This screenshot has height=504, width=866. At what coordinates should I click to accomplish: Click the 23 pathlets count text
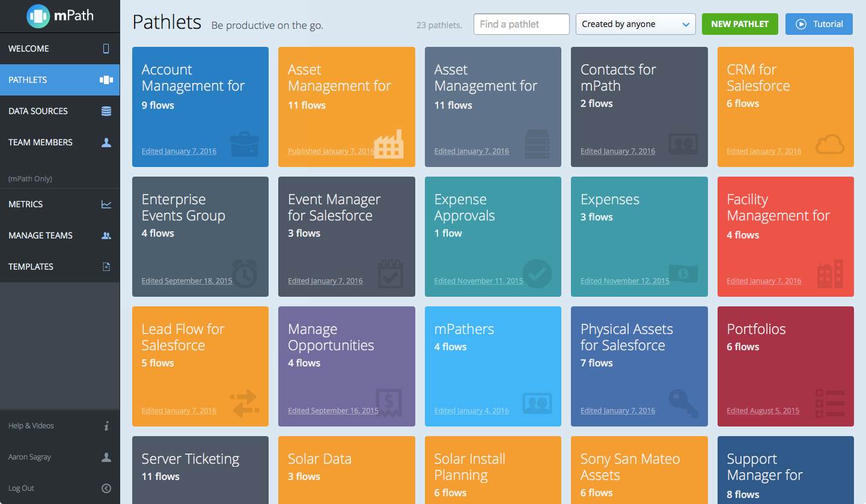coord(439,25)
